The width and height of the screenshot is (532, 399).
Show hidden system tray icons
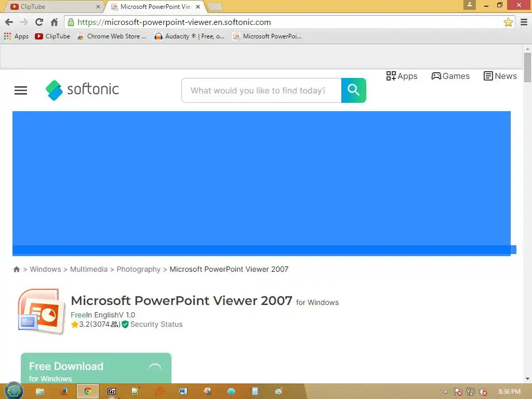tap(445, 392)
